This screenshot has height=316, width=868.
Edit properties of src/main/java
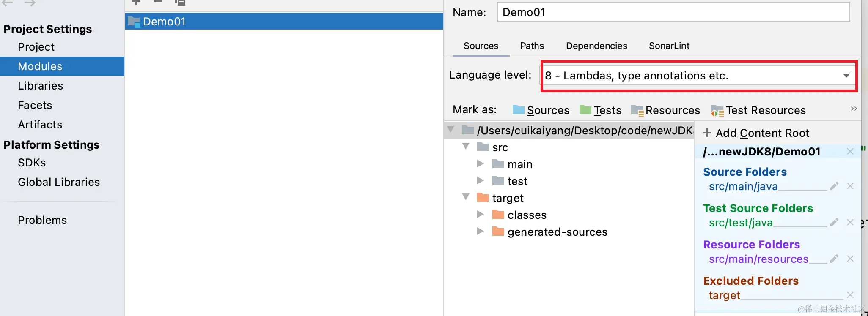click(x=834, y=186)
